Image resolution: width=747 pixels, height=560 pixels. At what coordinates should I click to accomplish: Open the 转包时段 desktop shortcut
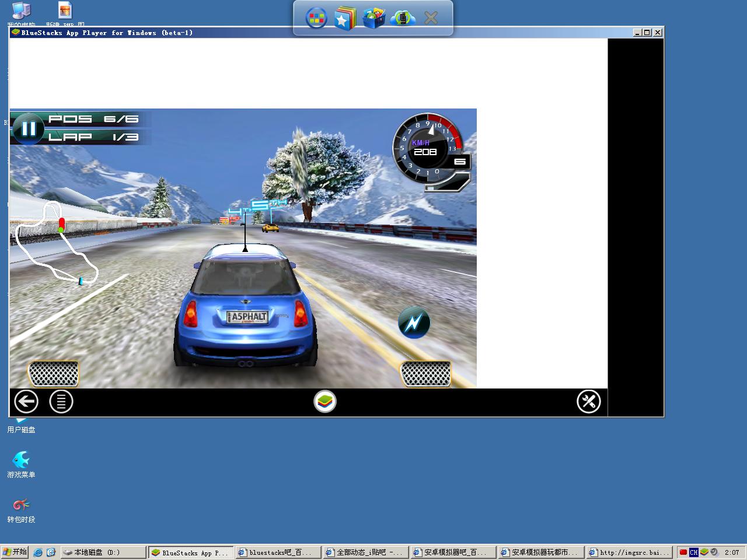(x=21, y=509)
